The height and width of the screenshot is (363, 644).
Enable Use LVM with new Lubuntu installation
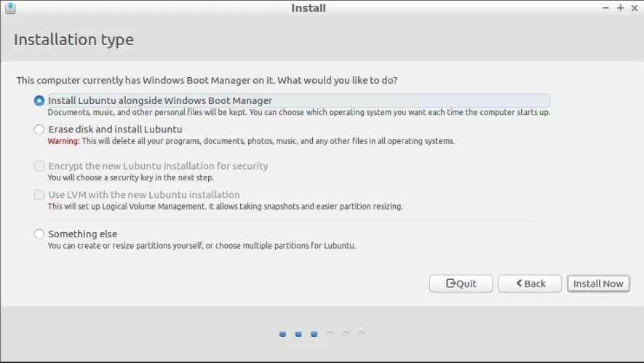pyautogui.click(x=39, y=195)
